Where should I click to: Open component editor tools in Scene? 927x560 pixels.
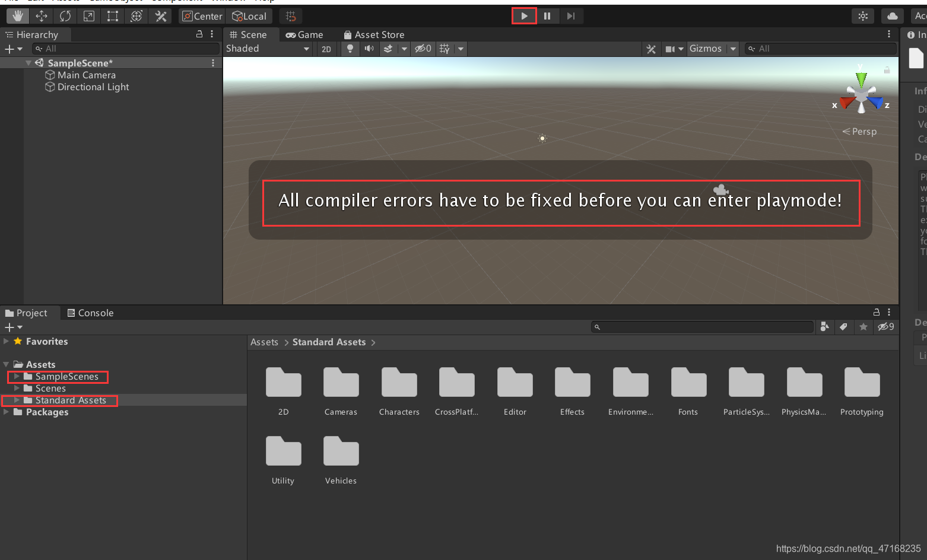(651, 49)
